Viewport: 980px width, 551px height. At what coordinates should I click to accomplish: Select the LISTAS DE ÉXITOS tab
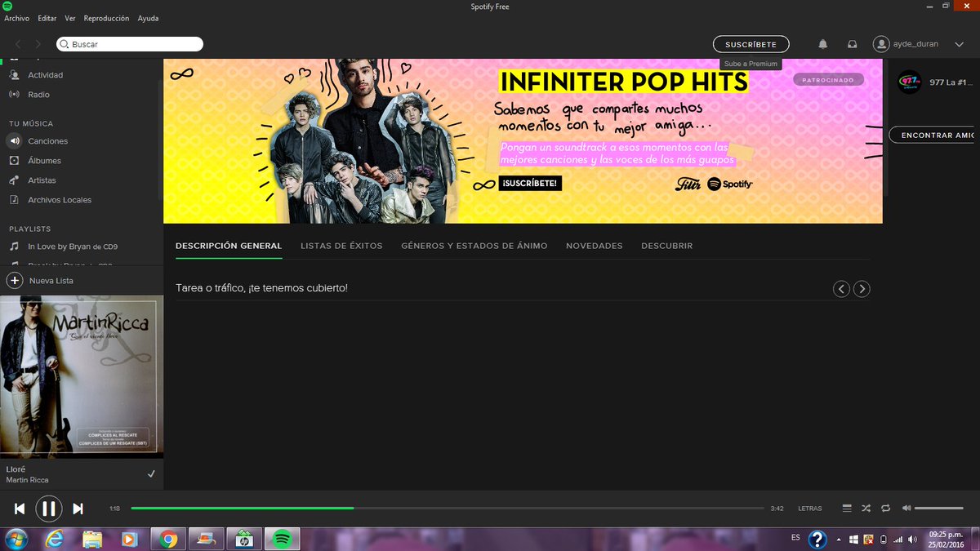(x=341, y=246)
